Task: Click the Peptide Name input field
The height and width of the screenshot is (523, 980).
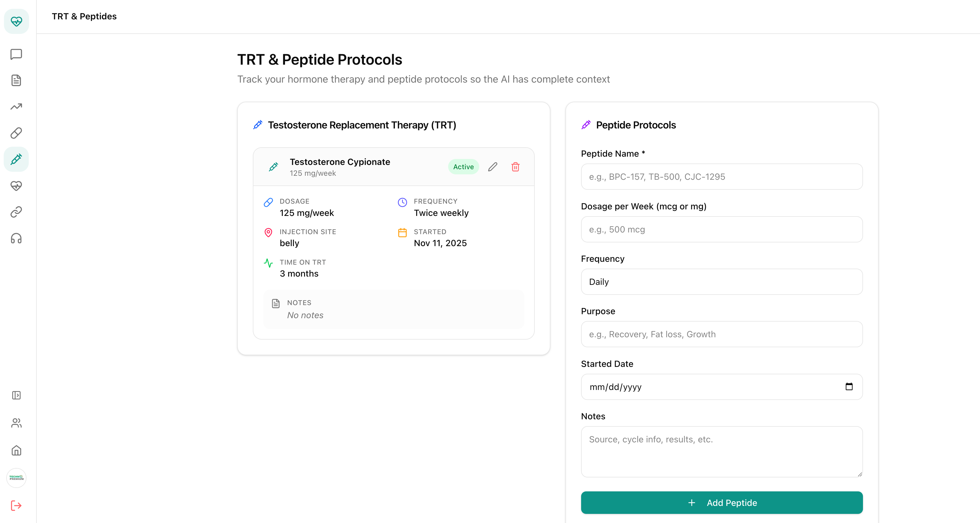Action: pyautogui.click(x=721, y=177)
